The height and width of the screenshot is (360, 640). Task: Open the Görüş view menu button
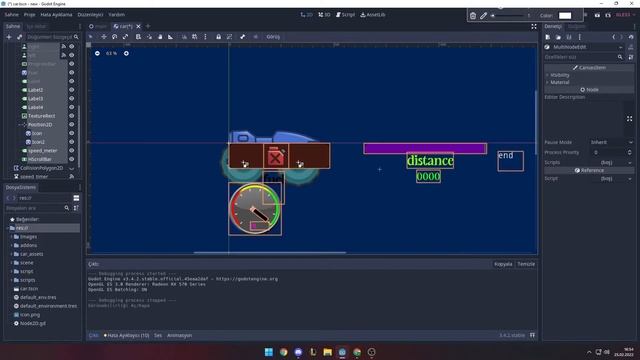(273, 37)
